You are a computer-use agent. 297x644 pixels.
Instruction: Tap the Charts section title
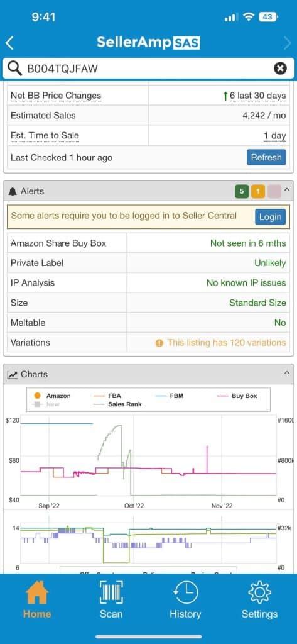[x=34, y=375]
